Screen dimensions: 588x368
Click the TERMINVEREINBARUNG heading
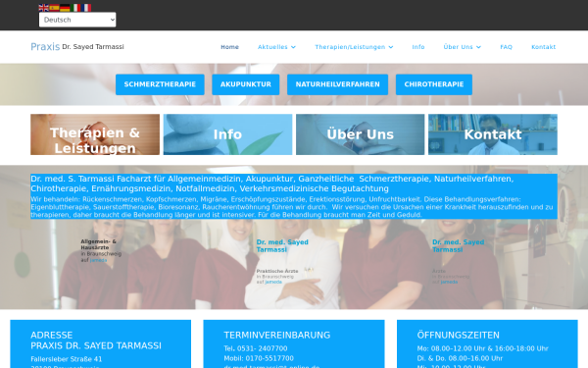click(x=277, y=335)
